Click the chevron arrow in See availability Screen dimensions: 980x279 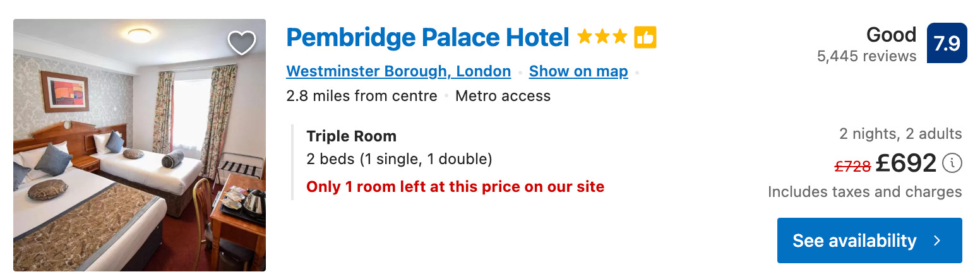point(937,240)
